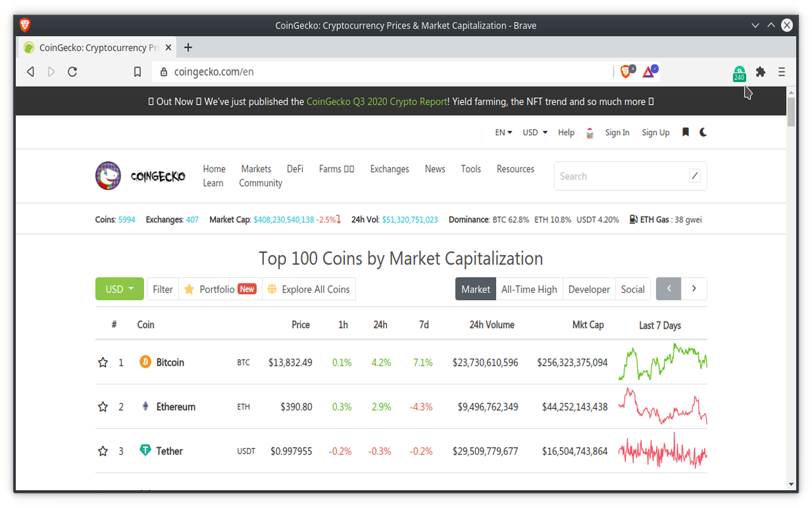Open the green USD dropdown button
812x508 pixels.
(x=120, y=289)
